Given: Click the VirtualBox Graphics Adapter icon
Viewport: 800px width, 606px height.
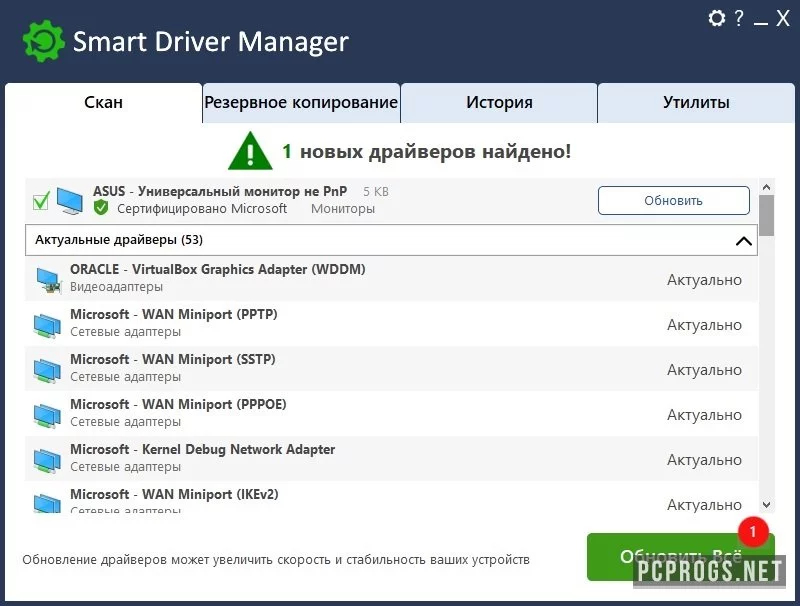Looking at the screenshot, I should click(48, 280).
